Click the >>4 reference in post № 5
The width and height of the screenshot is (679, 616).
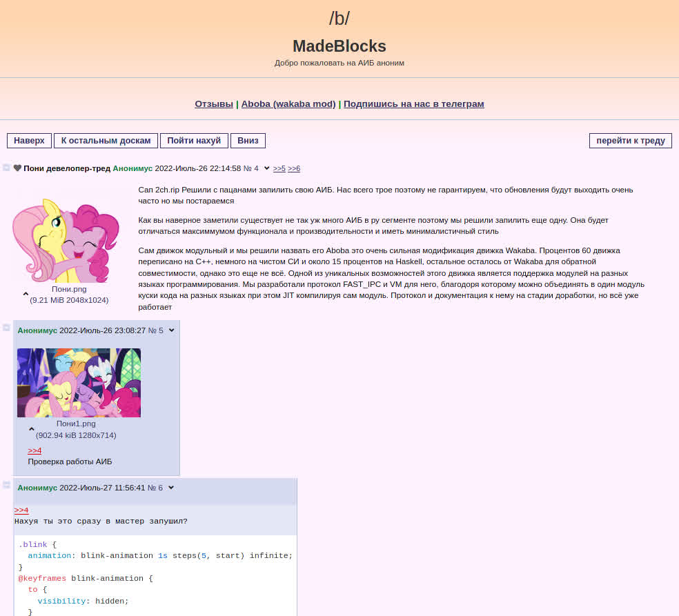35,450
